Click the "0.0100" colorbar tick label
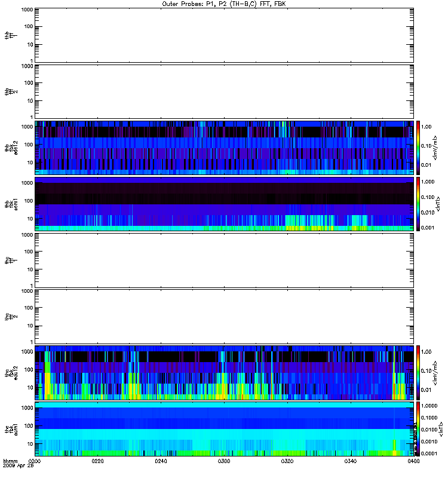The height and width of the screenshot is (478, 448). coord(429,430)
